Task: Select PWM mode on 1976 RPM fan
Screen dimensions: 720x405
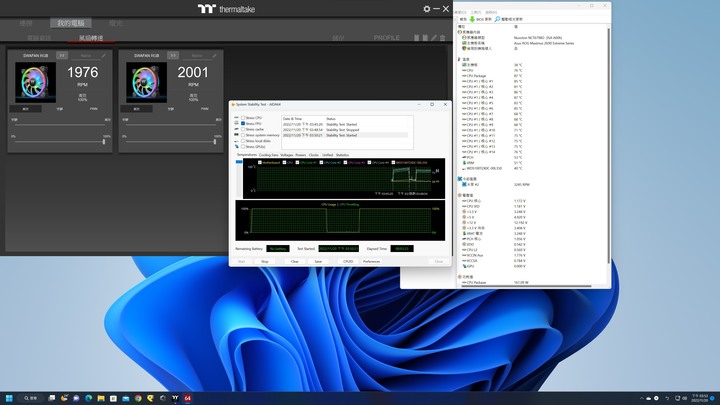Action: click(94, 109)
